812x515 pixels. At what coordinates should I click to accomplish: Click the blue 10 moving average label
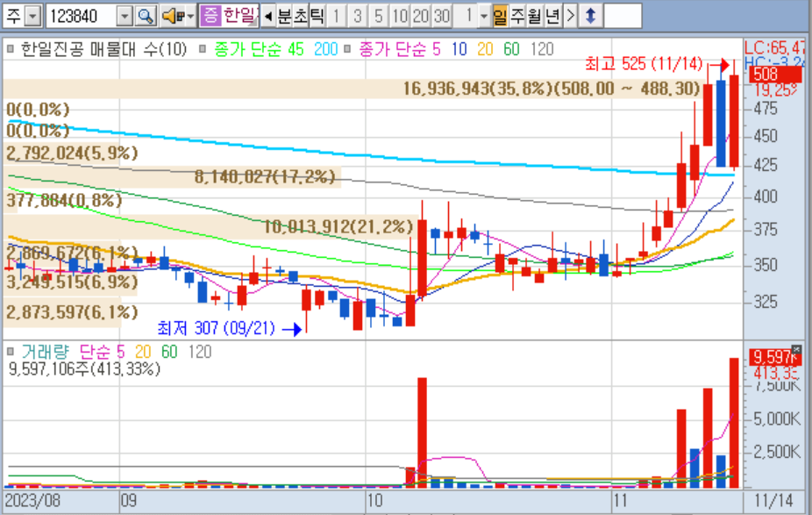[x=459, y=49]
